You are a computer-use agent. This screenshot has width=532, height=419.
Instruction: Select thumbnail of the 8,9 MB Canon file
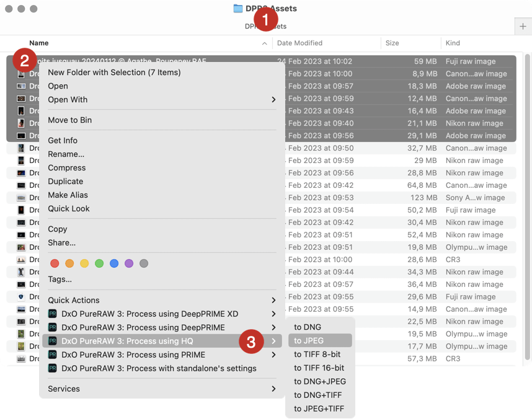[x=21, y=74]
